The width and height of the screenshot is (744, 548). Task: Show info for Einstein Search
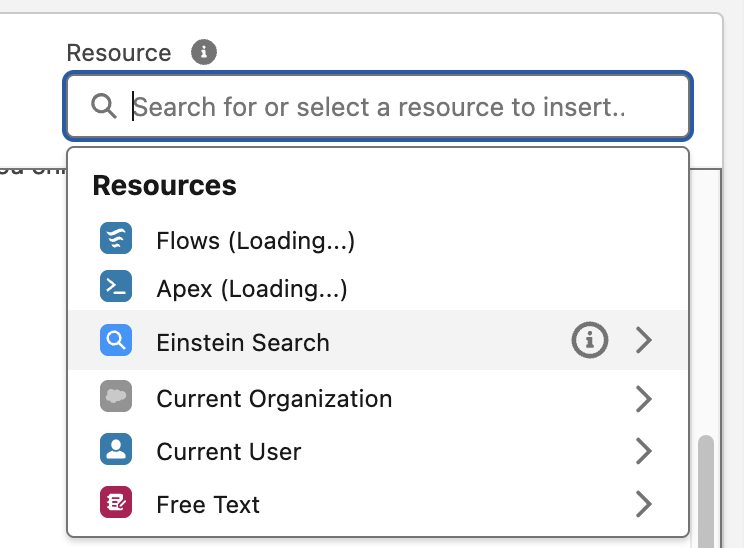click(x=590, y=341)
